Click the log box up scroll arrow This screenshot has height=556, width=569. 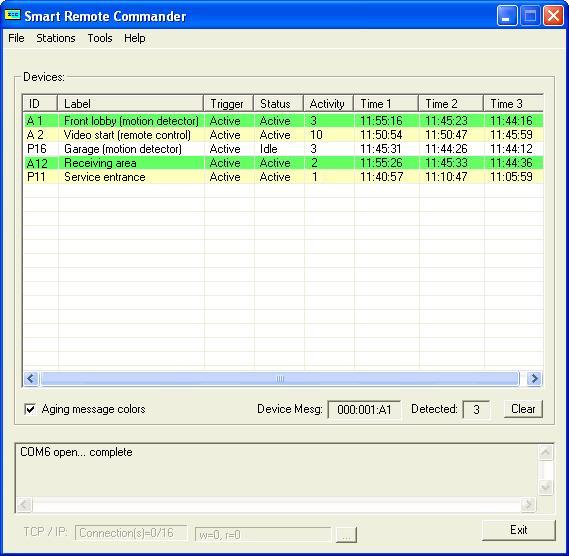click(545, 453)
